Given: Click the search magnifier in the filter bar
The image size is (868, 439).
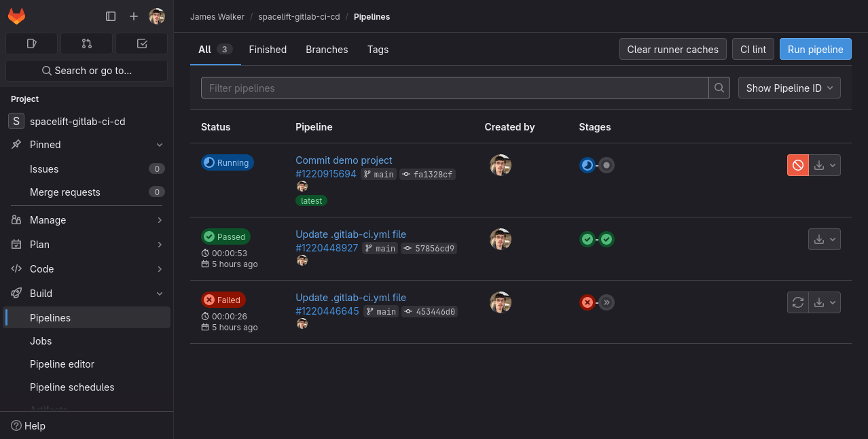Looking at the screenshot, I should click(x=719, y=88).
